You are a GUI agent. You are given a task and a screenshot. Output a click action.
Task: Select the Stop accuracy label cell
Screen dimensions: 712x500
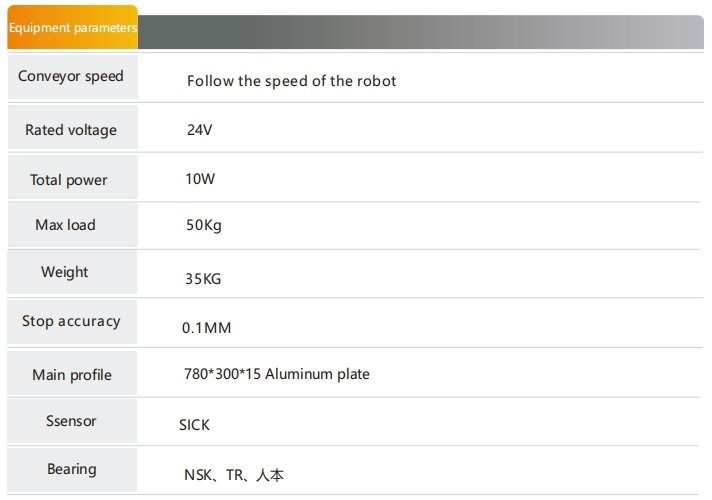[72, 322]
